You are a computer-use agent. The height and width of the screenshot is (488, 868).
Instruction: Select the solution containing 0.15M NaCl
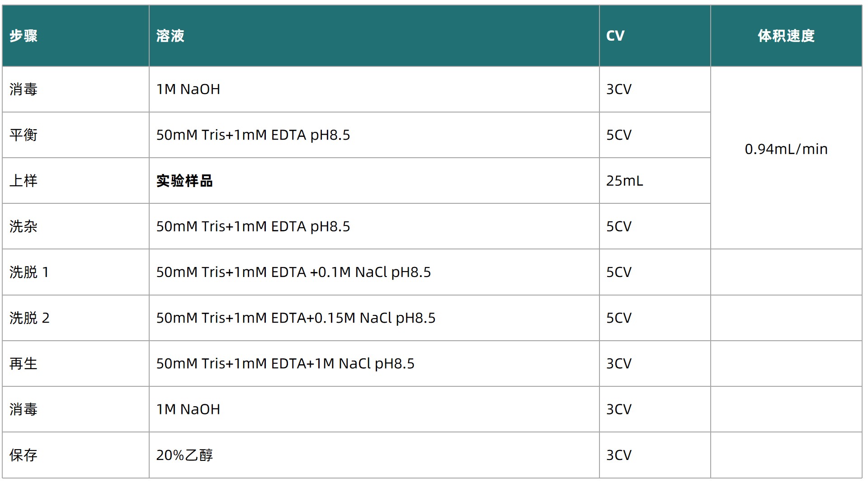coord(296,318)
